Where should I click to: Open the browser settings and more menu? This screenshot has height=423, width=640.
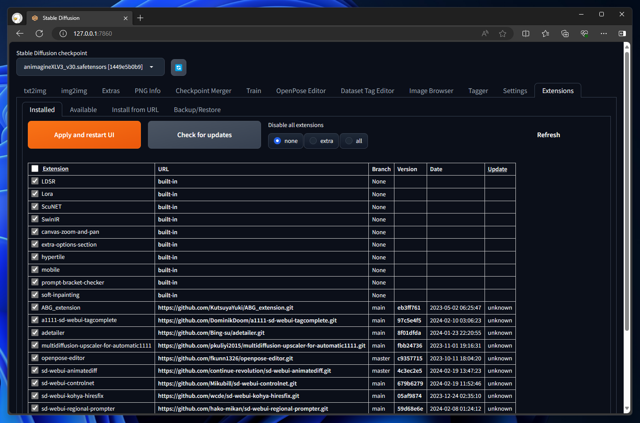pos(604,33)
